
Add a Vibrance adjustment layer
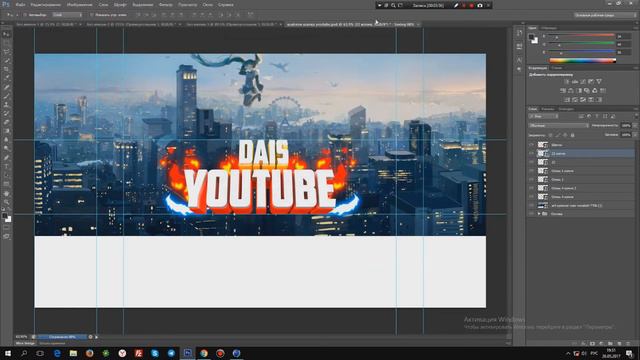[599, 82]
